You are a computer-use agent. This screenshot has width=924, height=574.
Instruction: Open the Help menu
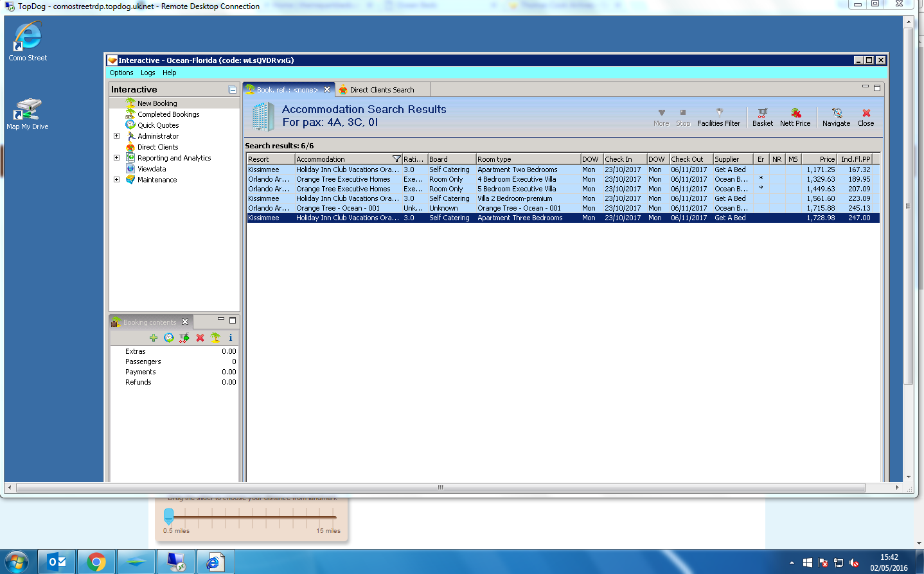click(x=170, y=73)
